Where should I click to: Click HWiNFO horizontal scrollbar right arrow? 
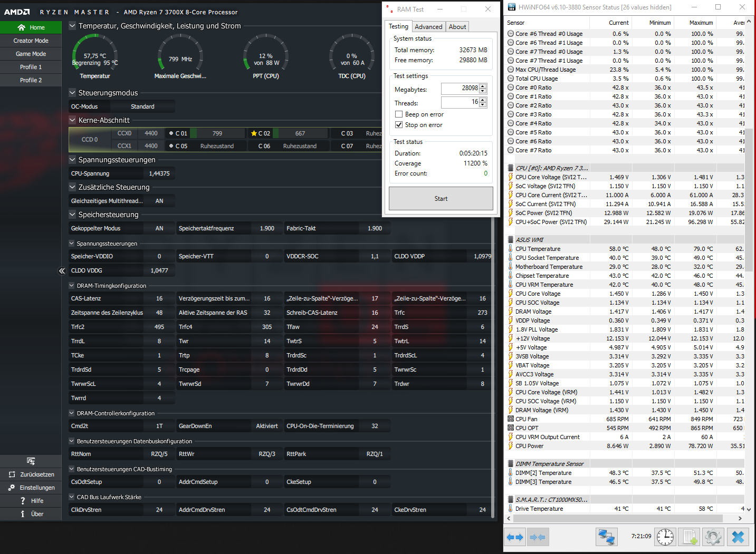[x=740, y=518]
